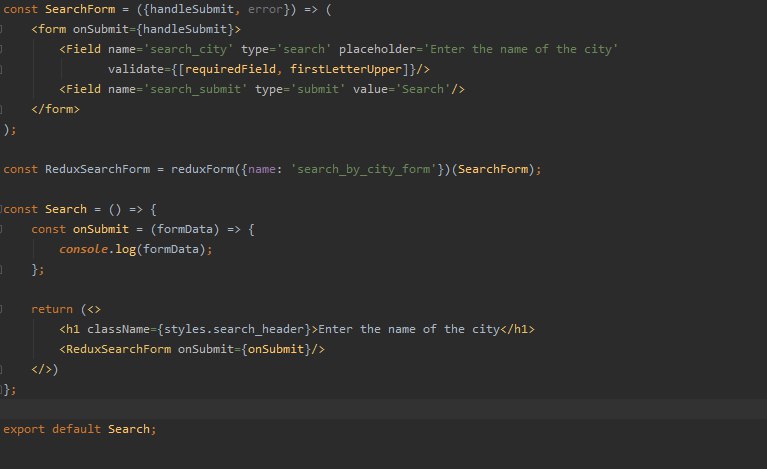Image resolution: width=767 pixels, height=469 pixels.
Task: Click the closing form tag
Action: point(55,109)
